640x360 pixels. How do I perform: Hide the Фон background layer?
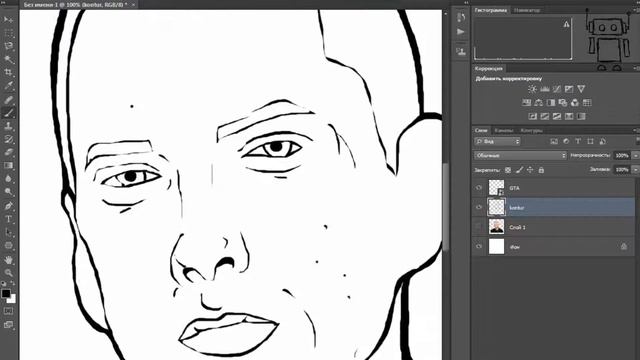[479, 247]
